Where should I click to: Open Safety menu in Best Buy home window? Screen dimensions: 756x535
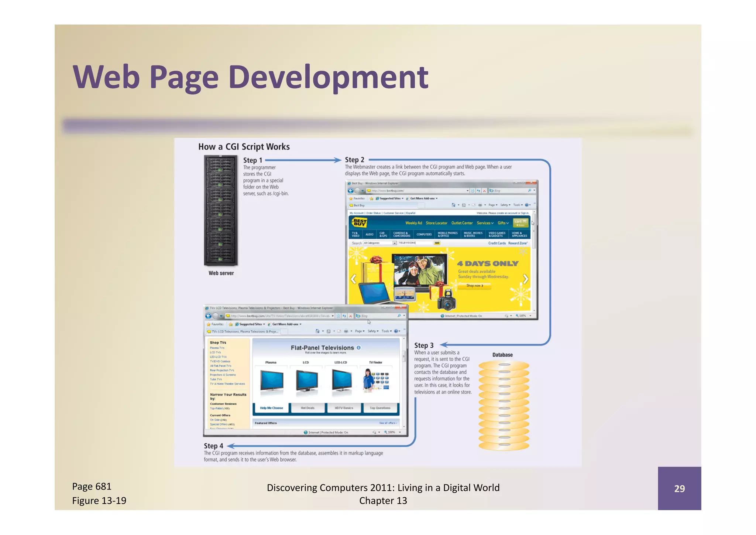[505, 205]
